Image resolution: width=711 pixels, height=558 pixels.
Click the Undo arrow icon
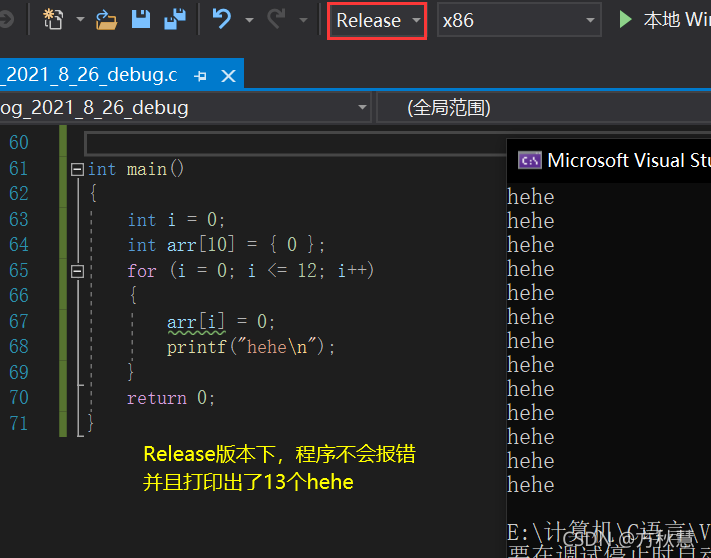[x=222, y=19]
